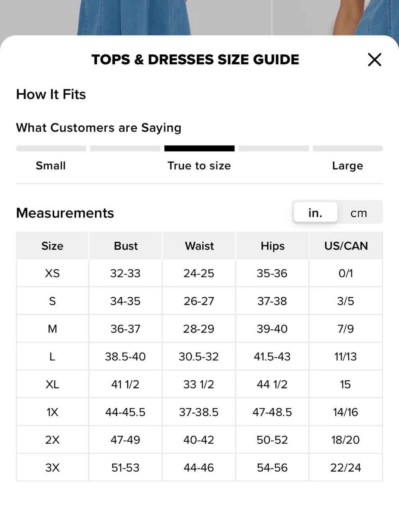The height and width of the screenshot is (532, 399).
Task: Switch measurements to cm
Action: [x=359, y=213]
